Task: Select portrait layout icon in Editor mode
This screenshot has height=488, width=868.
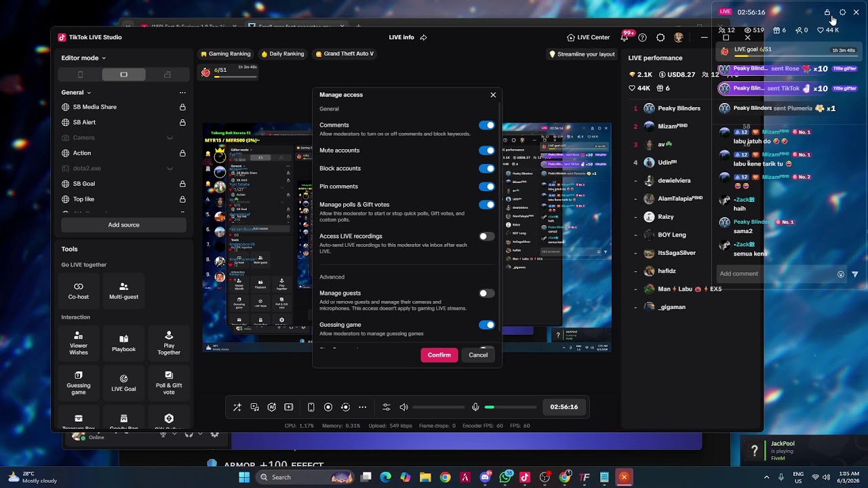Action: (80, 75)
